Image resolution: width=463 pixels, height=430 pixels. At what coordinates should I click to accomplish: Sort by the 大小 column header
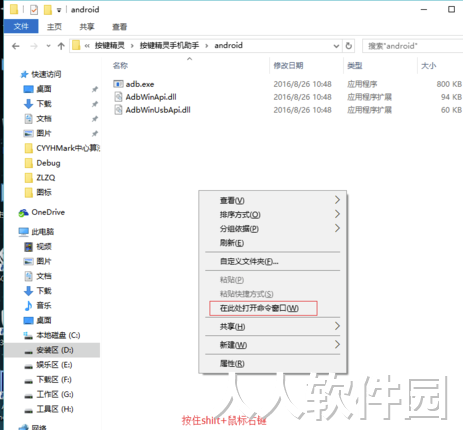429,65
